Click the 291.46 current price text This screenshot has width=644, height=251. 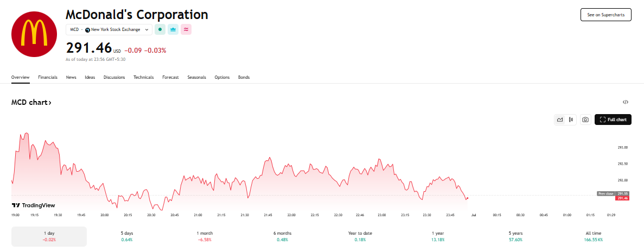coord(89,48)
